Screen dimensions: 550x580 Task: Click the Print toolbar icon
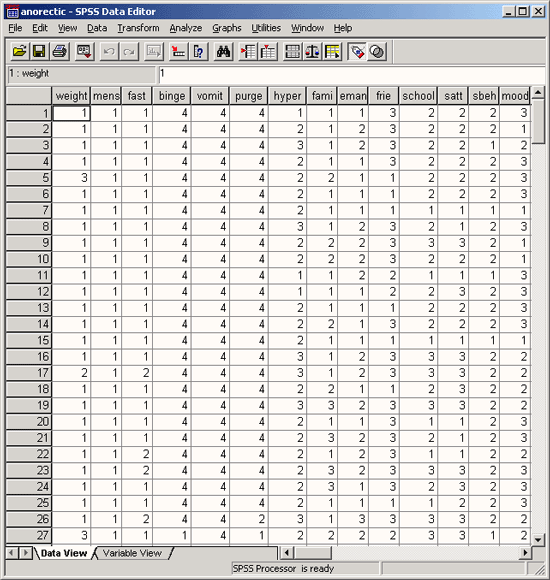pyautogui.click(x=60, y=51)
